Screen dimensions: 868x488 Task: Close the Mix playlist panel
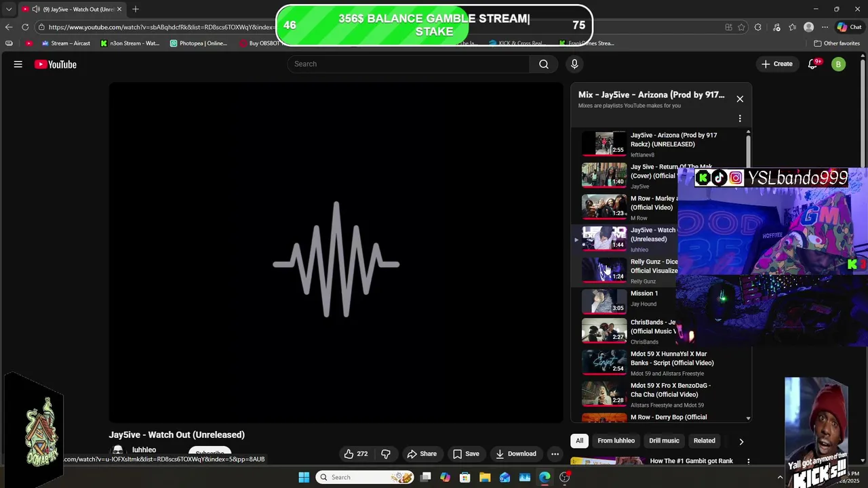click(740, 99)
